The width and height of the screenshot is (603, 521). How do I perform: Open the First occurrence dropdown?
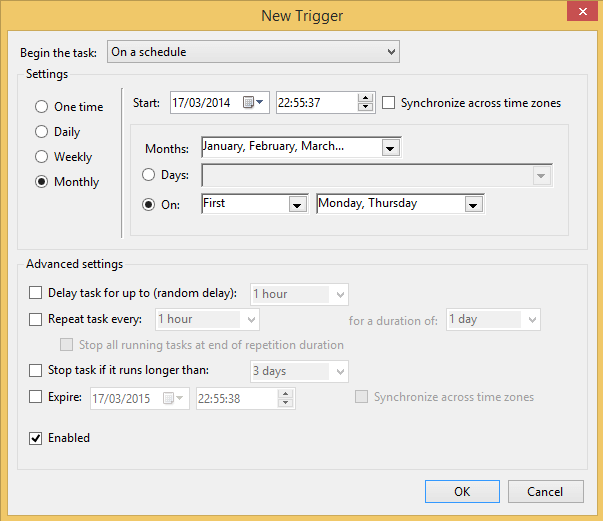(x=296, y=204)
